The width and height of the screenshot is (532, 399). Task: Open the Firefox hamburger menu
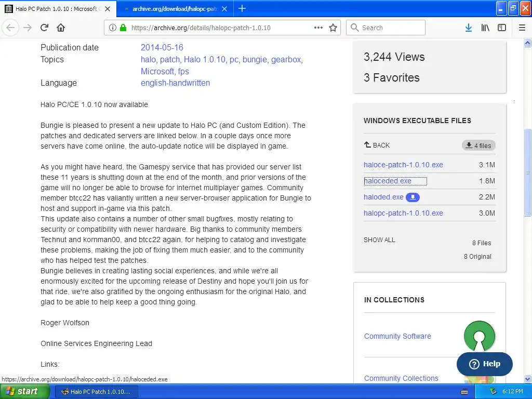pos(522,28)
